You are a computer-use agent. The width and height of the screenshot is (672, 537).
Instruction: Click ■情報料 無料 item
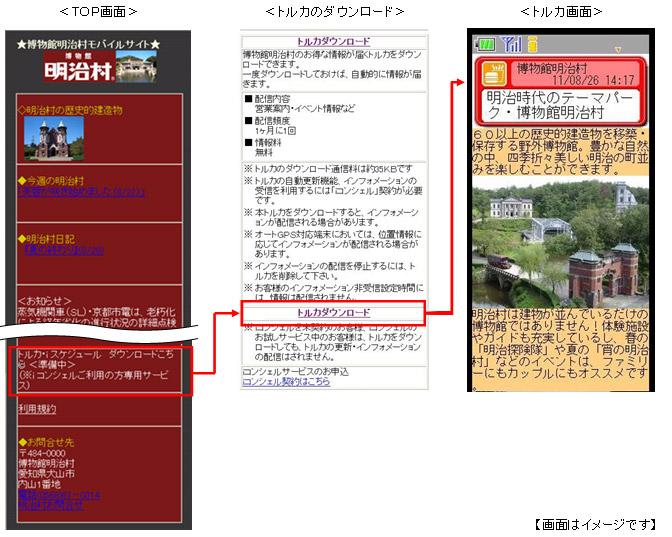click(263, 147)
